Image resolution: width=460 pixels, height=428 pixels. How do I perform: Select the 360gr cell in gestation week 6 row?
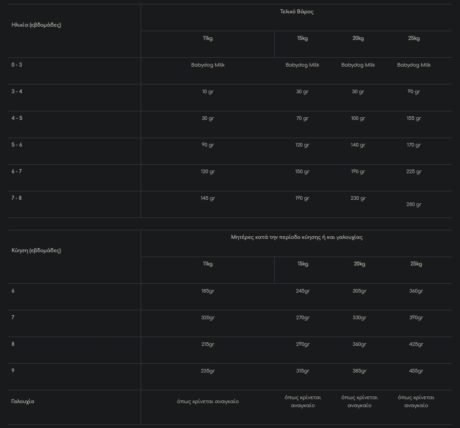(x=416, y=291)
